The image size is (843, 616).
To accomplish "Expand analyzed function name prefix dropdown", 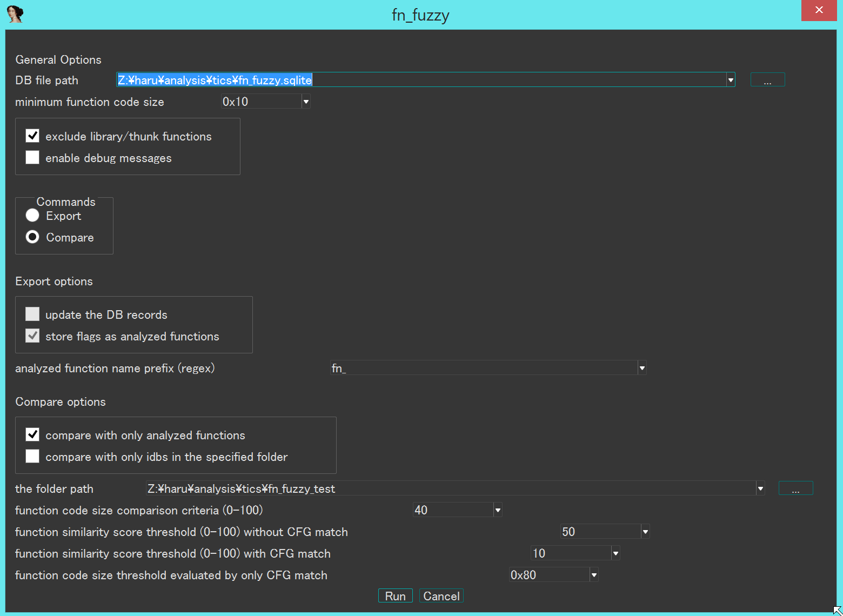I will (x=642, y=368).
